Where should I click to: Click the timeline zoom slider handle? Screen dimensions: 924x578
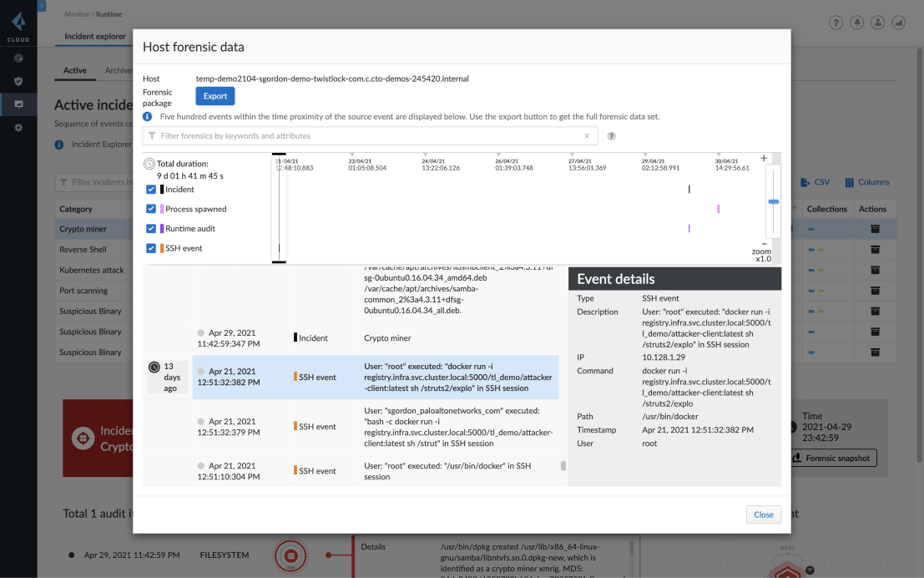click(773, 201)
